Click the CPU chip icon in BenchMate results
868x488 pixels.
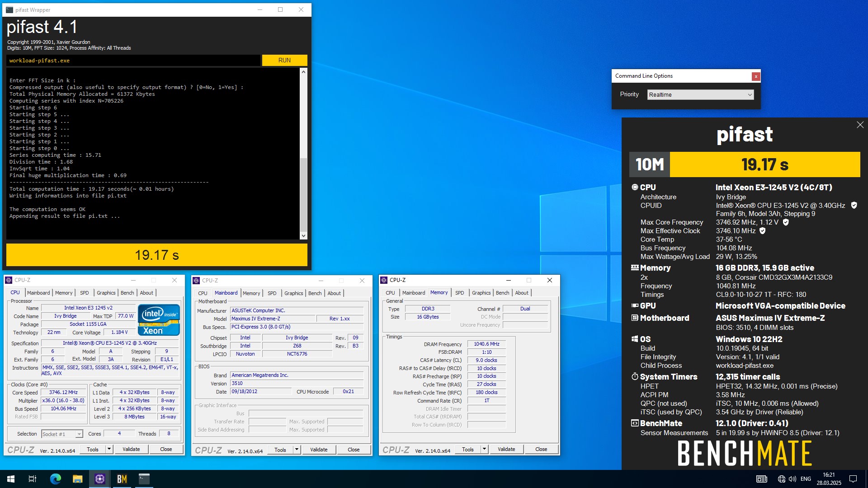[x=635, y=187]
